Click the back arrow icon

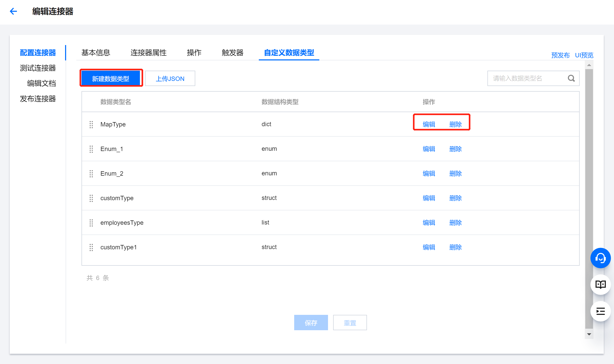[13, 11]
